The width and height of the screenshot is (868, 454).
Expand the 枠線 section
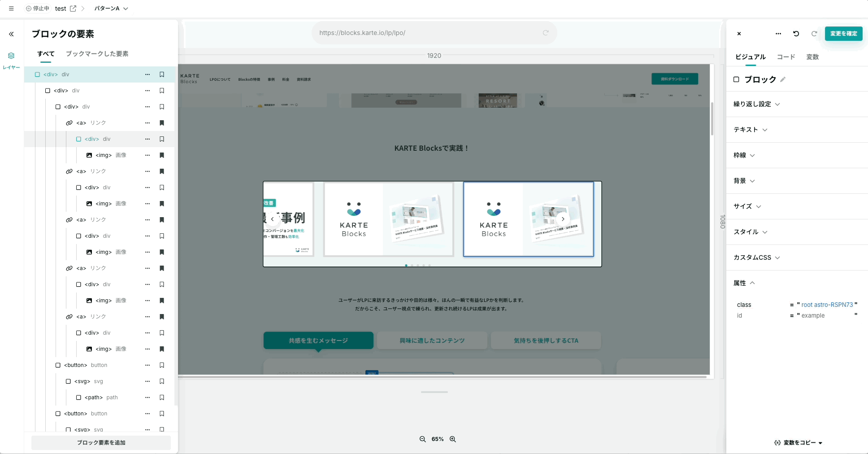click(x=744, y=155)
